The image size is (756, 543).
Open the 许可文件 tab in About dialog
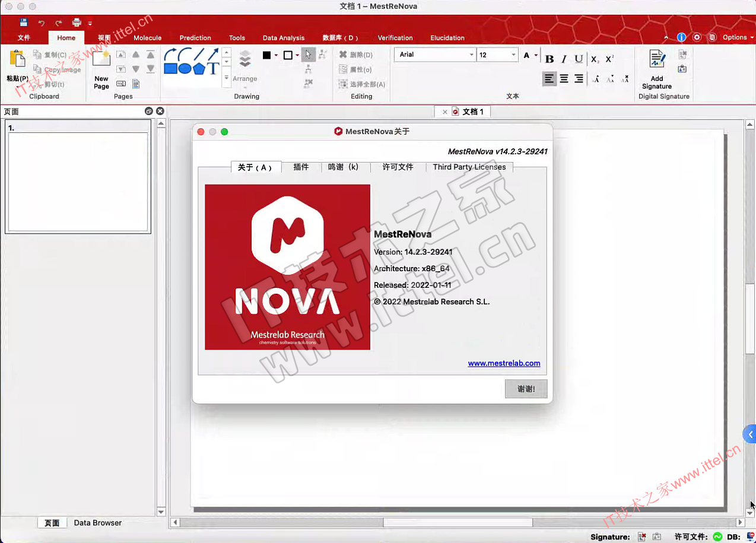click(398, 167)
